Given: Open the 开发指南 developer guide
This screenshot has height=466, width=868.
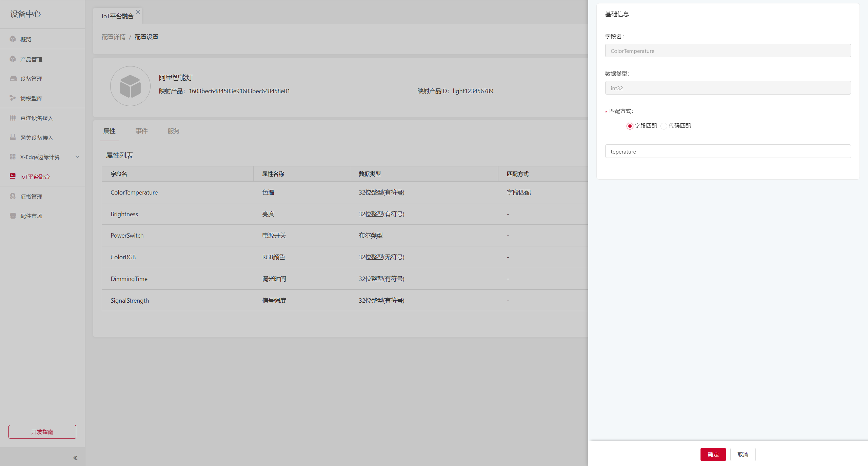Looking at the screenshot, I should (42, 432).
